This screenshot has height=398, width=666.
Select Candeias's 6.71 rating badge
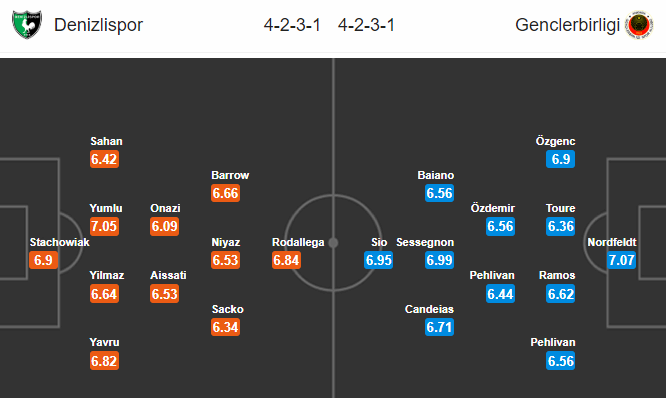tap(440, 327)
